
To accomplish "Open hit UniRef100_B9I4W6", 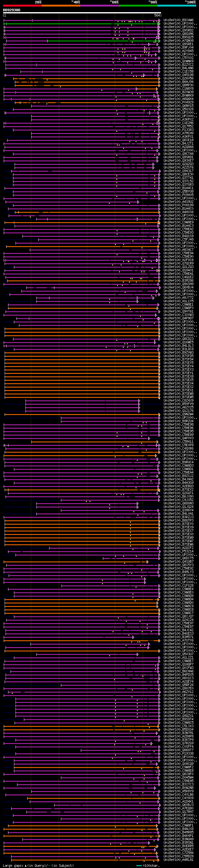I will 178,20.
